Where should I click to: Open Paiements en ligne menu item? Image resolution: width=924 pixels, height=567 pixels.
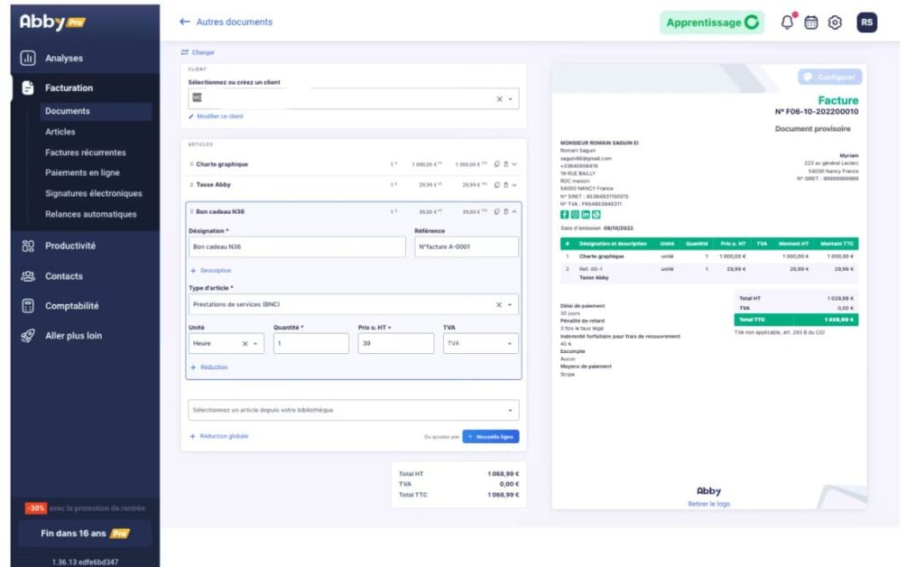pyautogui.click(x=82, y=172)
